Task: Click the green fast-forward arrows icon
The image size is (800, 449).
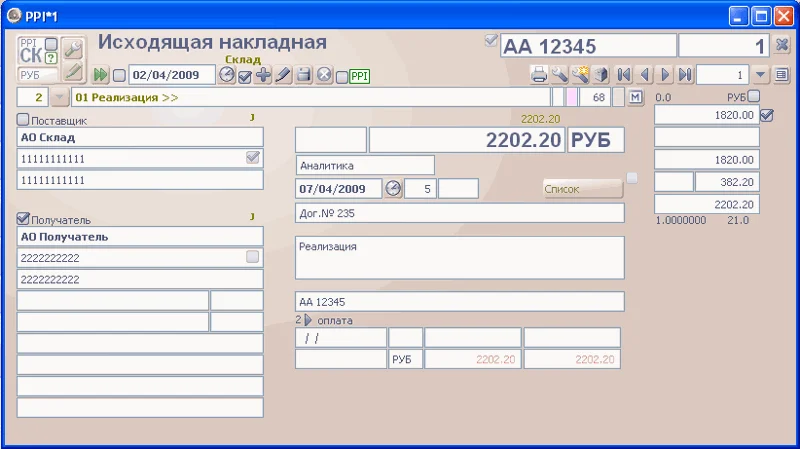Action: 101,76
